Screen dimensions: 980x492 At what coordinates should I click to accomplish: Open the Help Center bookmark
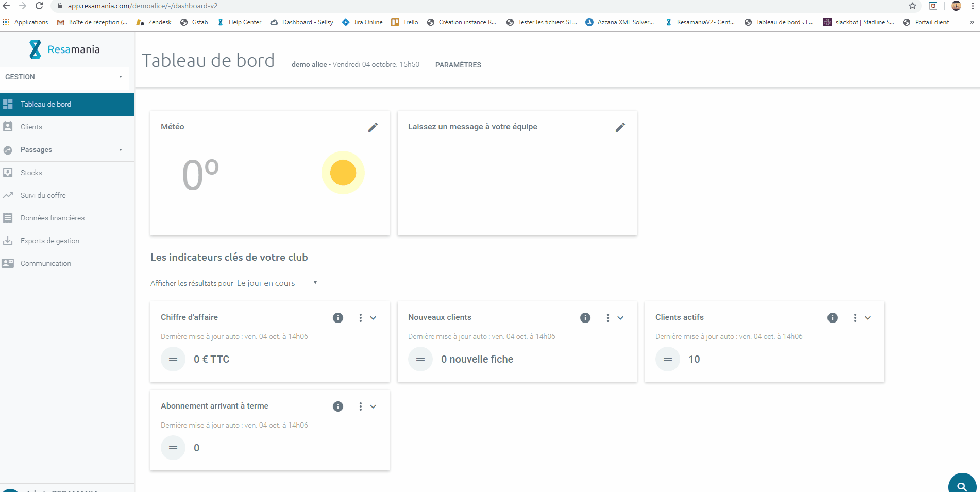[x=239, y=22]
